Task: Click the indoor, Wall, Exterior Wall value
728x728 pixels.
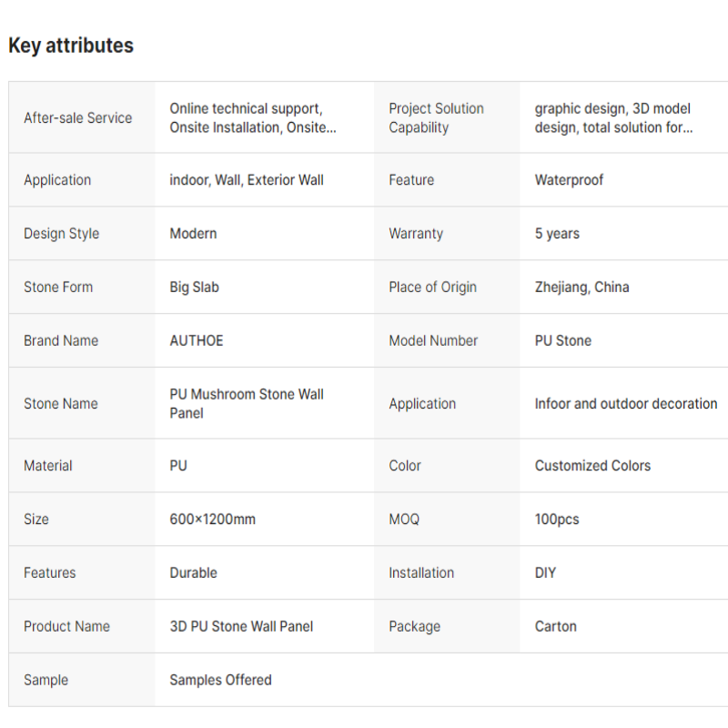Action: (247, 180)
